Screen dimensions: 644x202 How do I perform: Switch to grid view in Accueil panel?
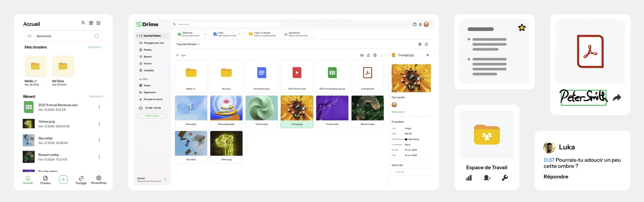(x=99, y=23)
